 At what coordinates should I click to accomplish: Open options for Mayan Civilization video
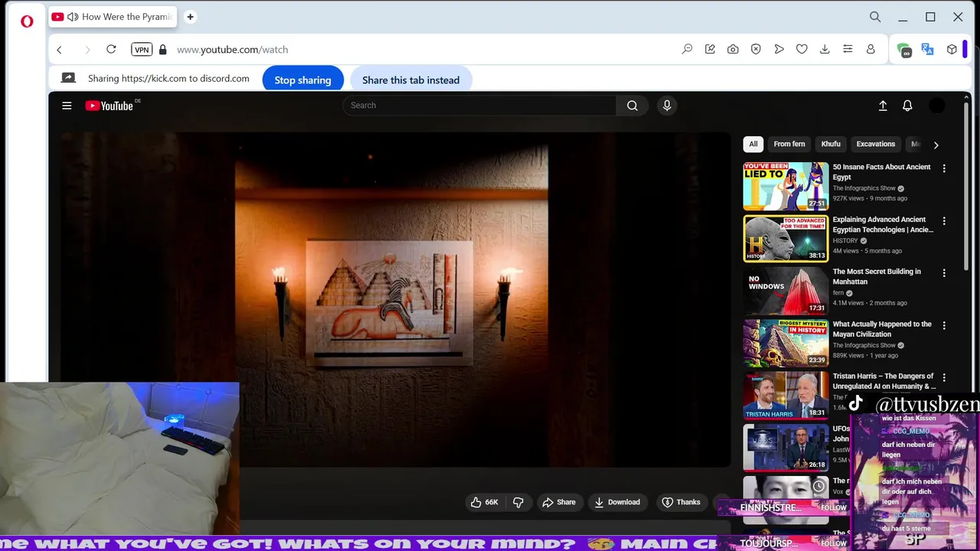(944, 325)
